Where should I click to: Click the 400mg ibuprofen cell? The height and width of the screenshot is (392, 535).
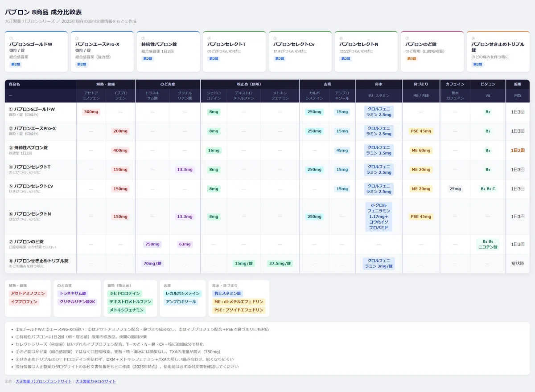(x=120, y=150)
